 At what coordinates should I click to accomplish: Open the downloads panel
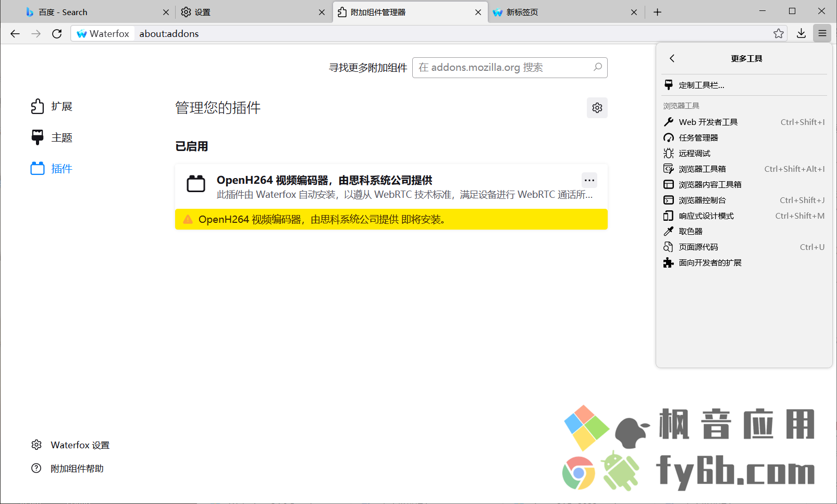[x=802, y=34]
